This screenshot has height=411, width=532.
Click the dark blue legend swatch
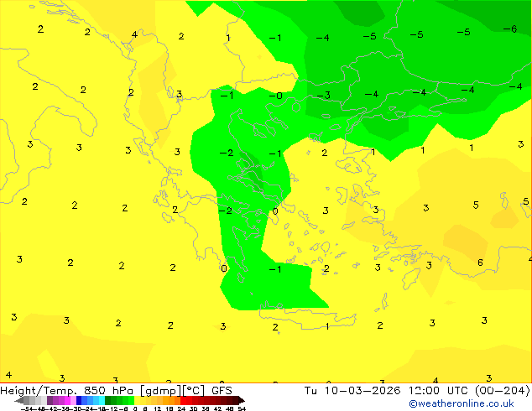(79, 400)
